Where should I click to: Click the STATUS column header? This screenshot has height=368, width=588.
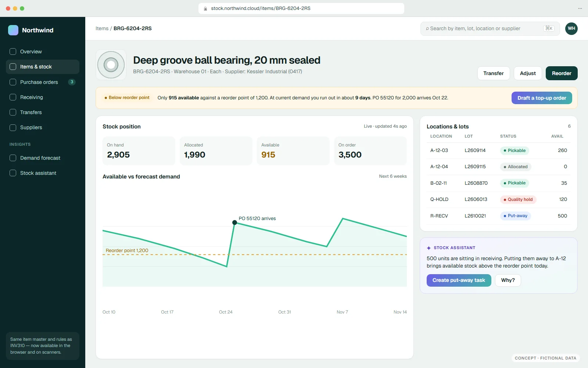pyautogui.click(x=508, y=136)
